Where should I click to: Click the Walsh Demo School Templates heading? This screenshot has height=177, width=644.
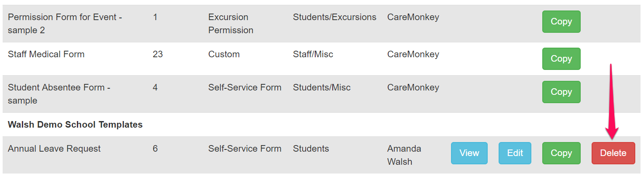coord(75,125)
